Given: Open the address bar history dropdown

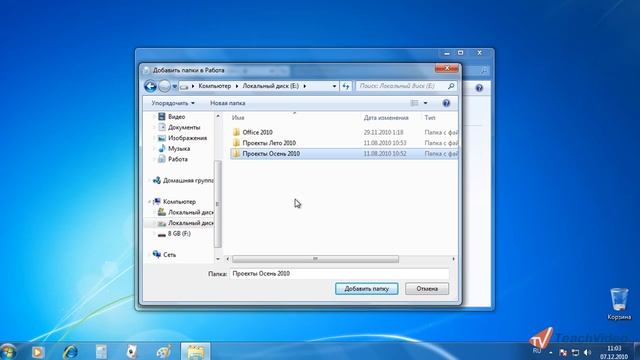Looking at the screenshot, I should pyautogui.click(x=334, y=86).
